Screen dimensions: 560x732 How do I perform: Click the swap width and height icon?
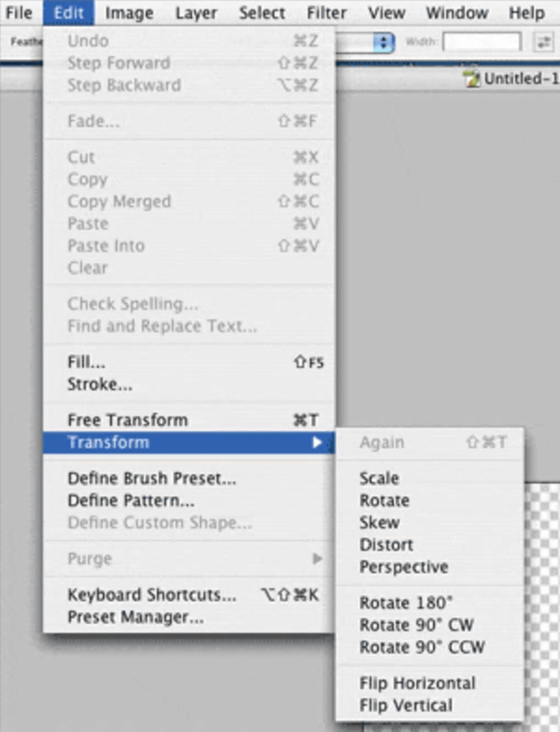tap(543, 42)
